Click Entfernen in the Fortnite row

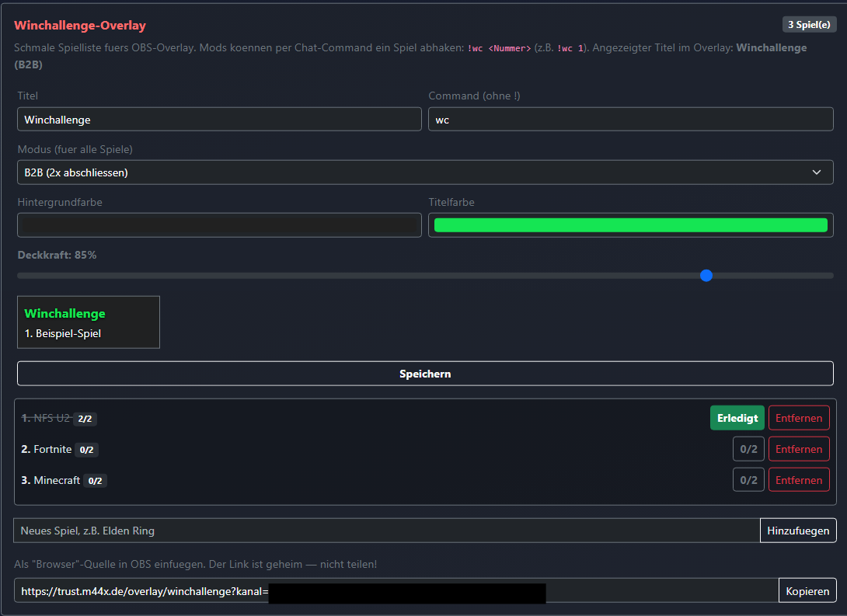798,449
